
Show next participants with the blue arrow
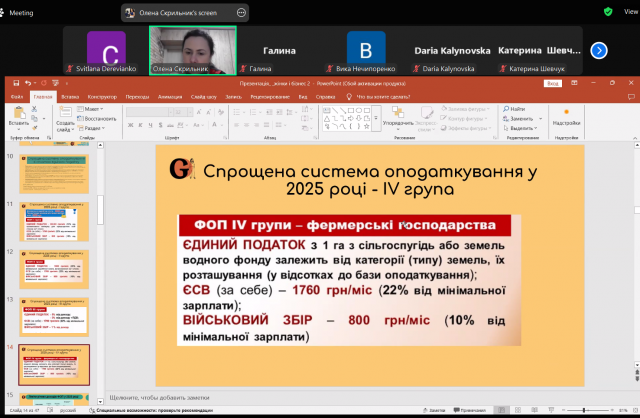599,50
